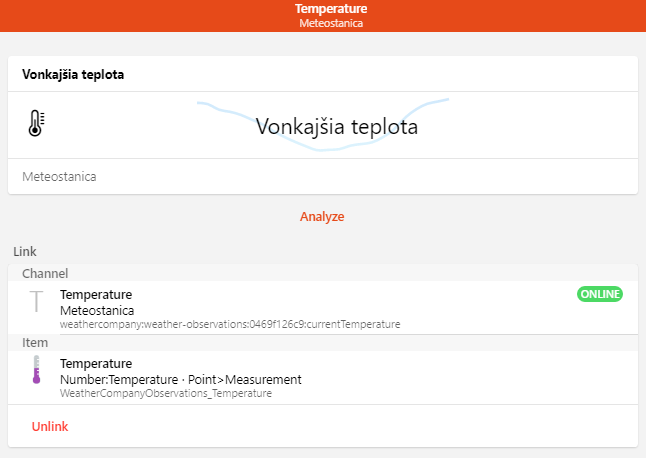Click the Meteostanica label under Temperature channel
646x458 pixels.
pyautogui.click(x=97, y=310)
